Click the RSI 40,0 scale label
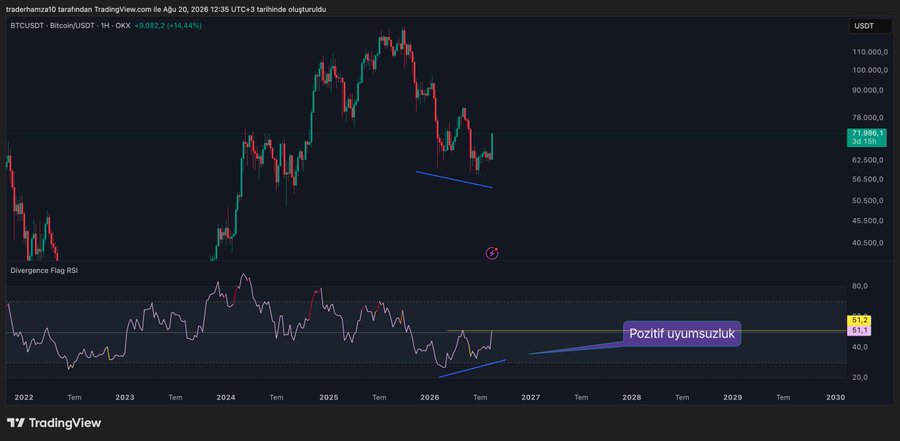Image resolution: width=900 pixels, height=441 pixels. click(x=859, y=347)
